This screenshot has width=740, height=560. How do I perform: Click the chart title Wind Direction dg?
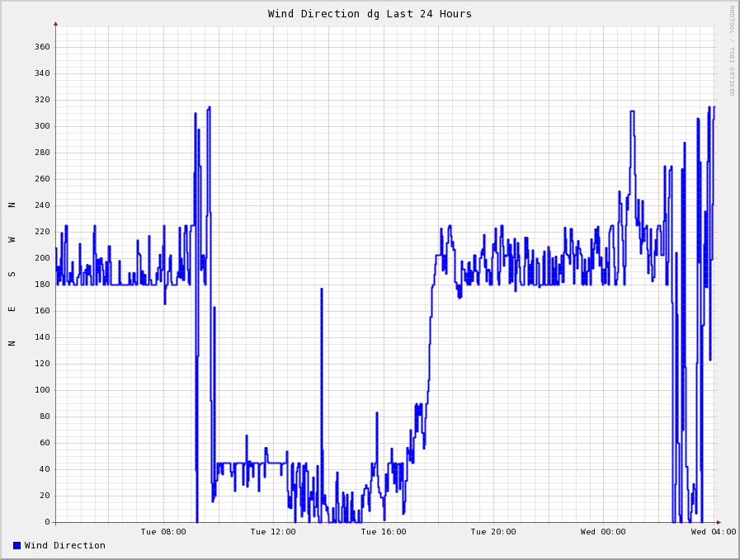[370, 14]
